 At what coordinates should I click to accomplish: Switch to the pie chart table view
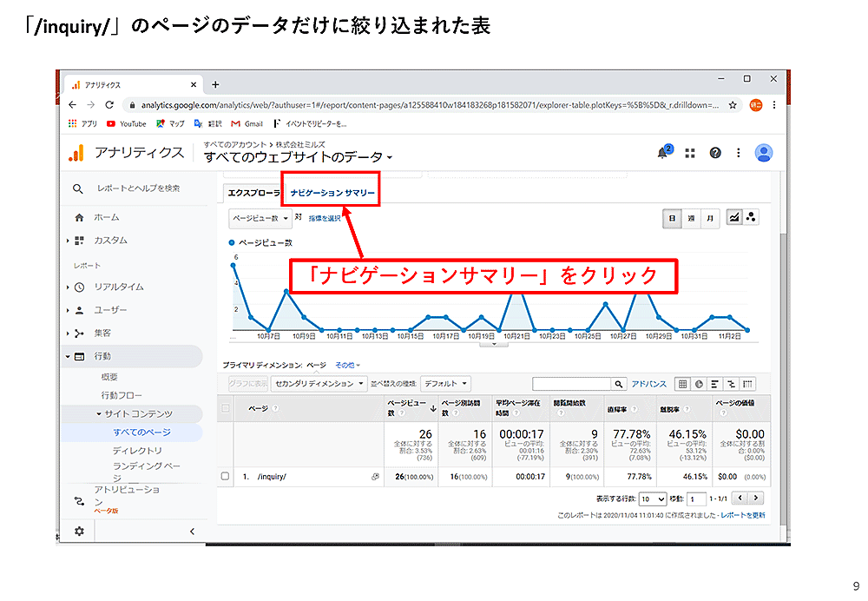[699, 384]
